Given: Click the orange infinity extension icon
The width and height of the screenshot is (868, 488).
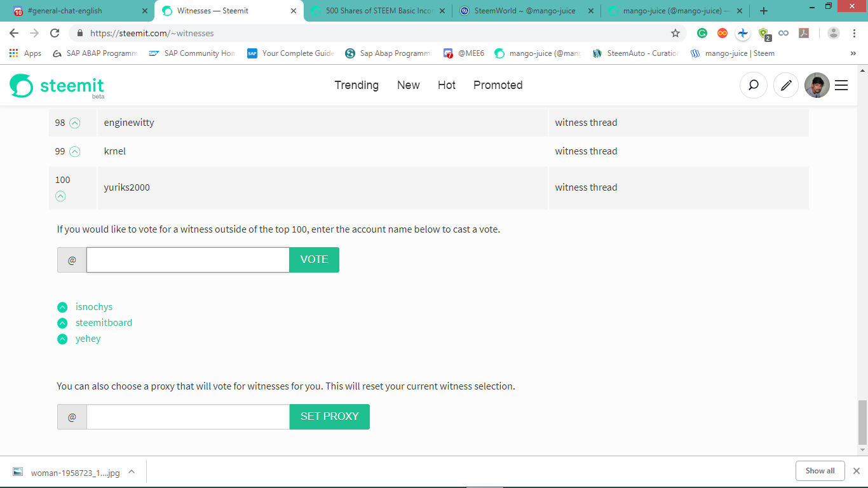Looking at the screenshot, I should (722, 33).
